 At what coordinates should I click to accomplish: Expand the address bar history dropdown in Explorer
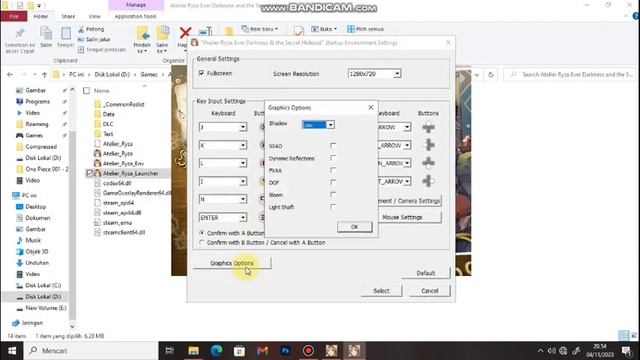476,75
